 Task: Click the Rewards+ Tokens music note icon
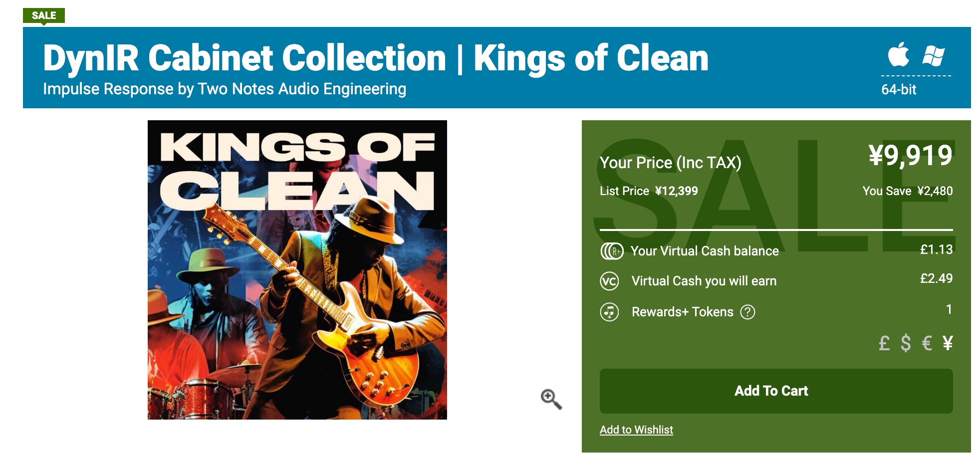(609, 312)
